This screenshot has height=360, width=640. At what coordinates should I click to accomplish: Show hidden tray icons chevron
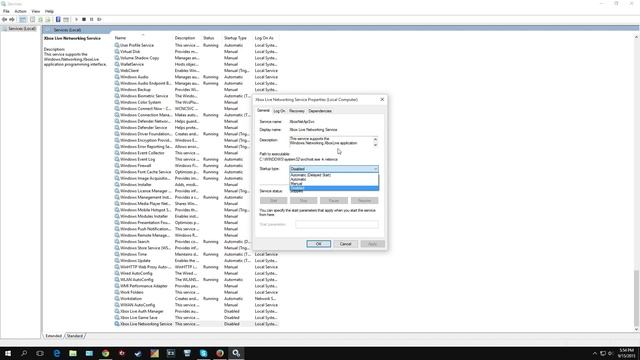595,353
